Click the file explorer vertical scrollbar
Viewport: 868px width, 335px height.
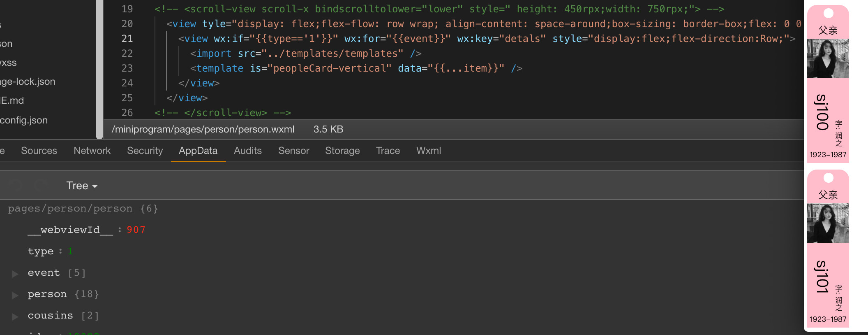coord(99,69)
